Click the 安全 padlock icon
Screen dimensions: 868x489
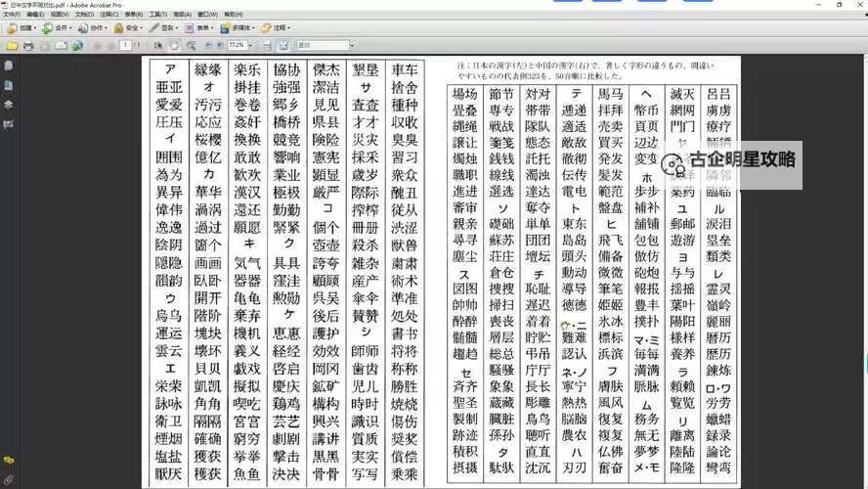tap(118, 27)
